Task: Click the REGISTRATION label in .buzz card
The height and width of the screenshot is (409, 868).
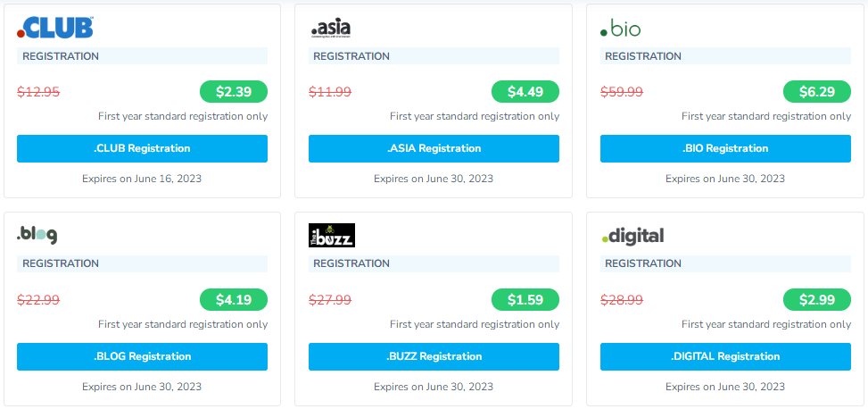Action: pyautogui.click(x=352, y=263)
